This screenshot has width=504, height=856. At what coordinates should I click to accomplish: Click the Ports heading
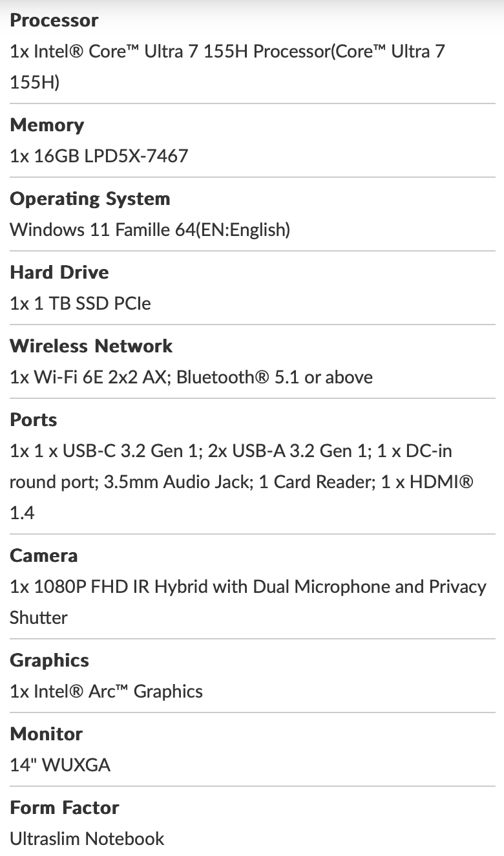34,420
